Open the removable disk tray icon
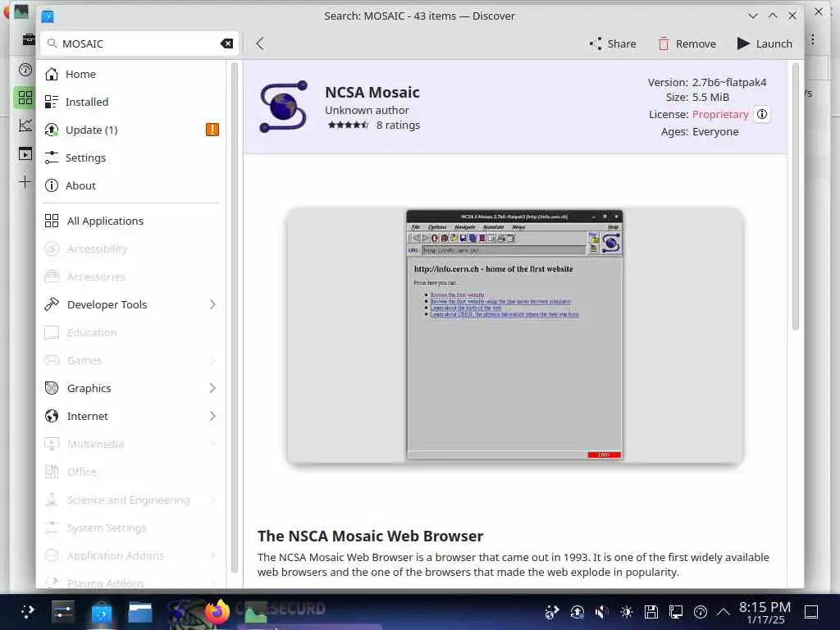The image size is (840, 630). [651, 612]
